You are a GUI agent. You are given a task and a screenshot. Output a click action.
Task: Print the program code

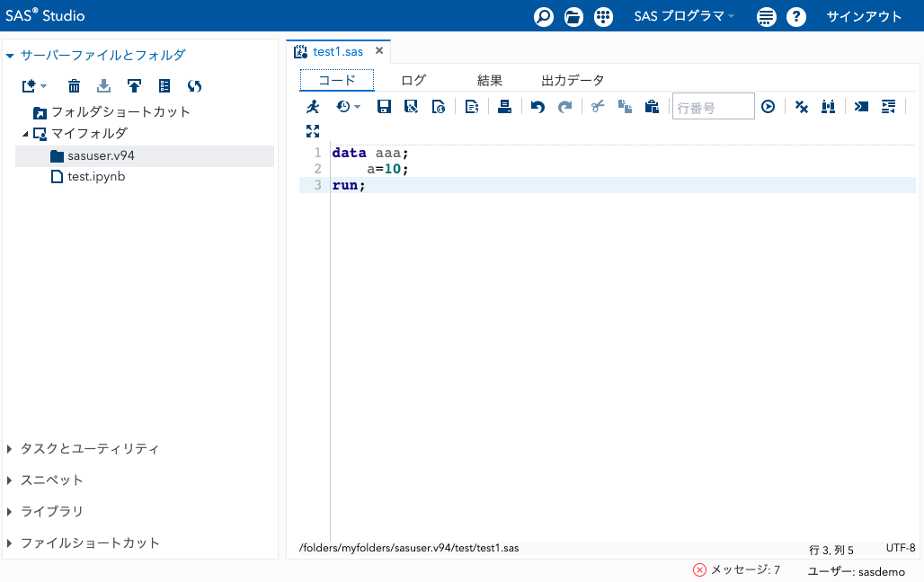pos(503,106)
